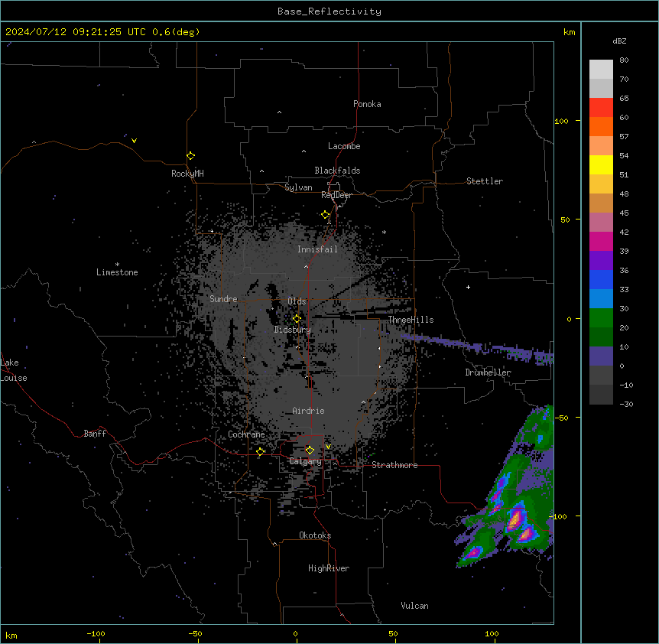Viewport: 659px width, 644px height.
Task: Select the light blue 33 dBZ legend swatch
Action: (601, 299)
